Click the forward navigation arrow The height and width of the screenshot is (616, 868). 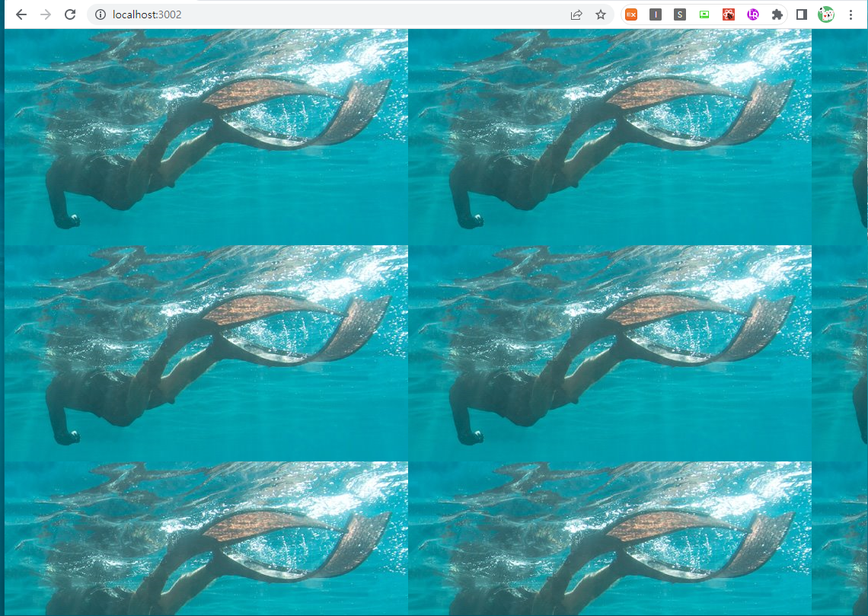click(46, 14)
